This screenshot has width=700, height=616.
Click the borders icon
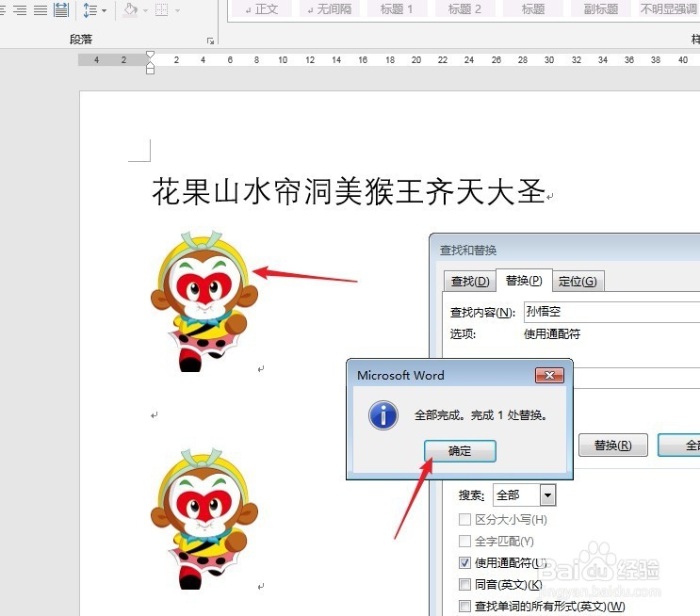point(161,9)
